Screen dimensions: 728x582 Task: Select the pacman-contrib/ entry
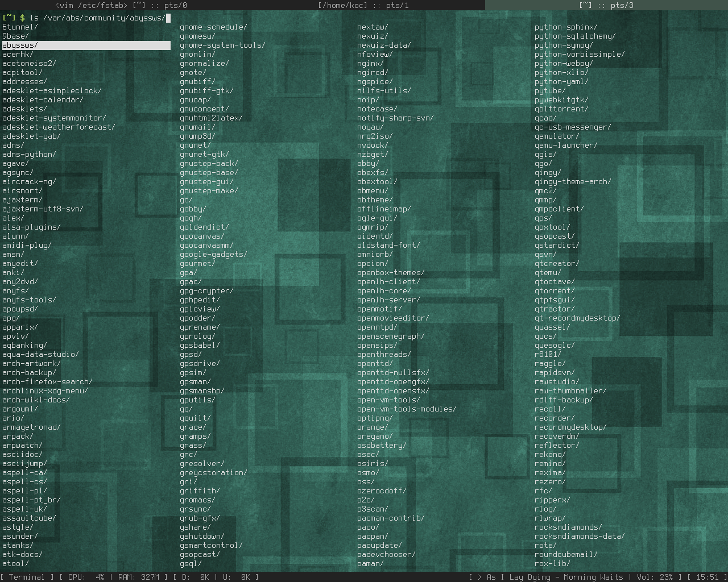pos(391,518)
